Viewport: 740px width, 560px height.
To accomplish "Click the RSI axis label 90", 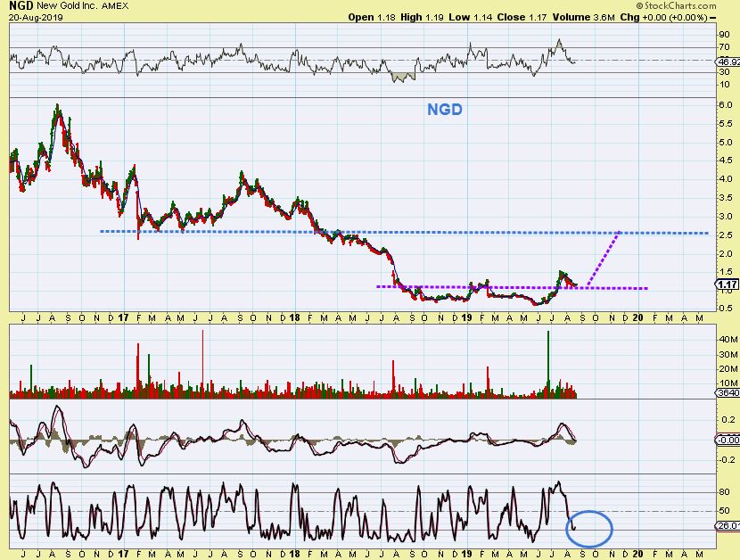I will coord(725,35).
